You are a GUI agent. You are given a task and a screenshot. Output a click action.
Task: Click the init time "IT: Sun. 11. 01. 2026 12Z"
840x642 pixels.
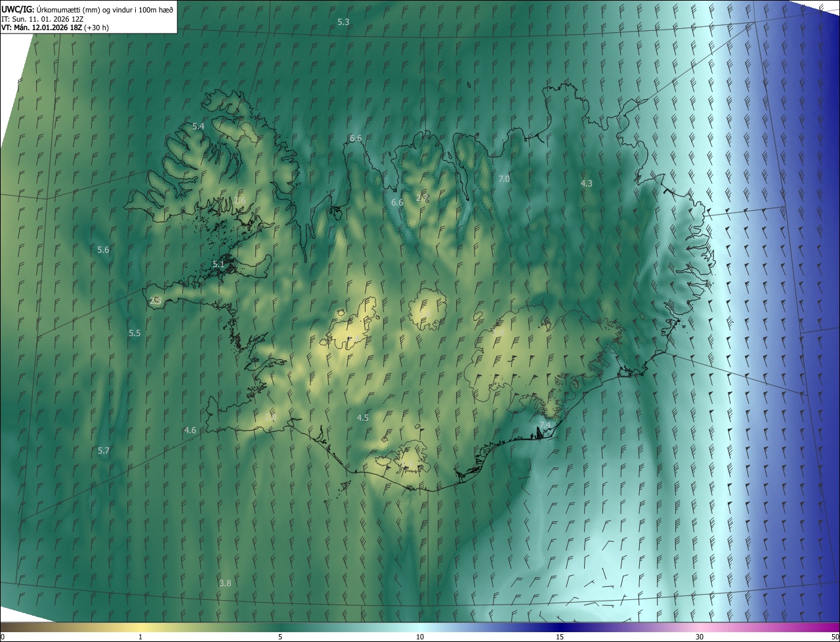tap(43, 19)
